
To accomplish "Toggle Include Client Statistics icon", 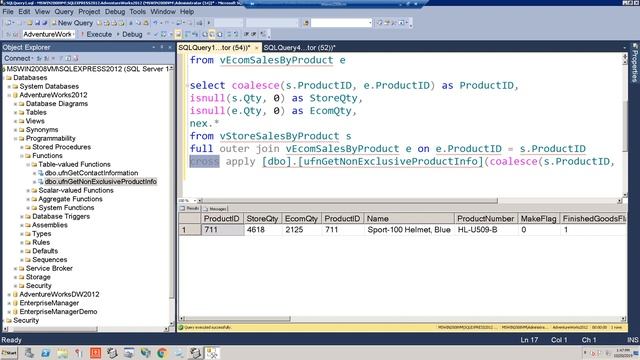I will (x=195, y=34).
